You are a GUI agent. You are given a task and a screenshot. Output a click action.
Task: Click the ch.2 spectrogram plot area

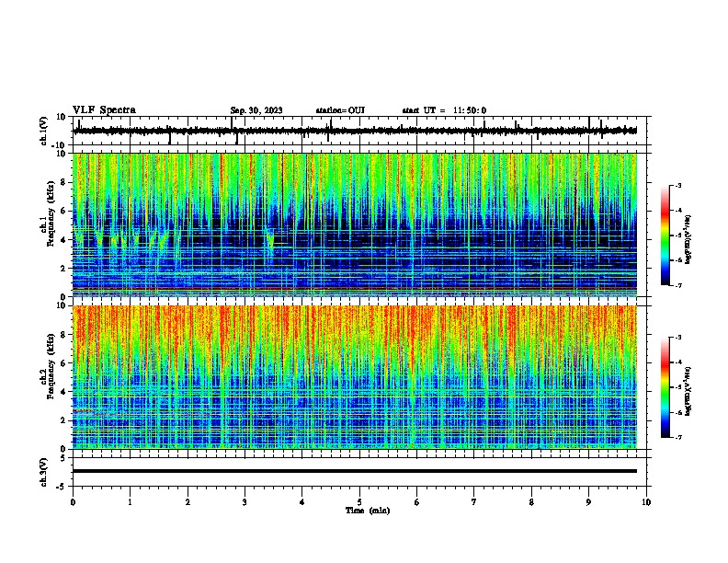click(x=354, y=377)
